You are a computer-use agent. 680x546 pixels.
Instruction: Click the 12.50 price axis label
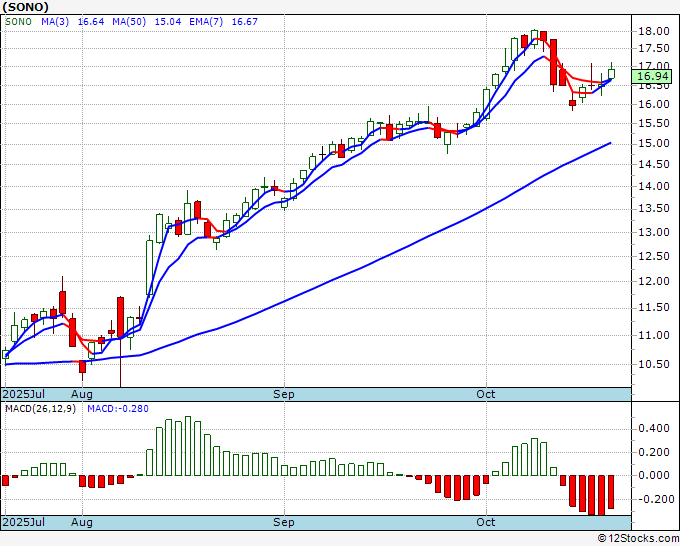pyautogui.click(x=654, y=256)
